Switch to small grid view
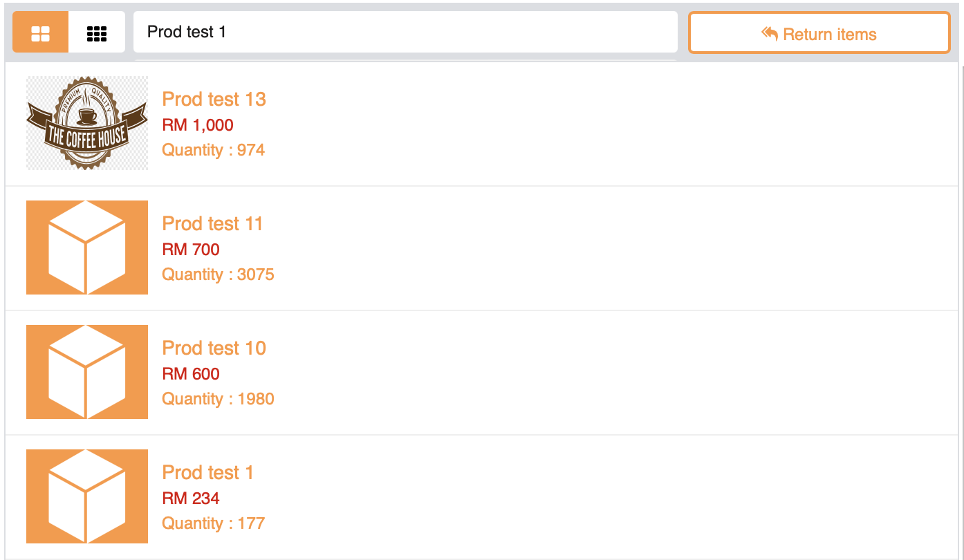Viewport: 964px width, 560px height. [x=97, y=32]
